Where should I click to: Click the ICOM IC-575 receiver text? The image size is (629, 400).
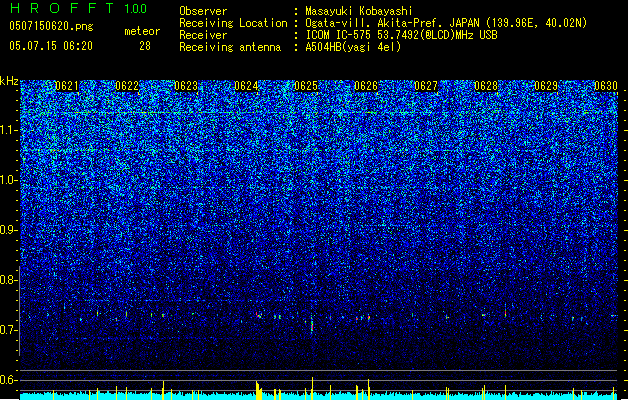pyautogui.click(x=401, y=35)
